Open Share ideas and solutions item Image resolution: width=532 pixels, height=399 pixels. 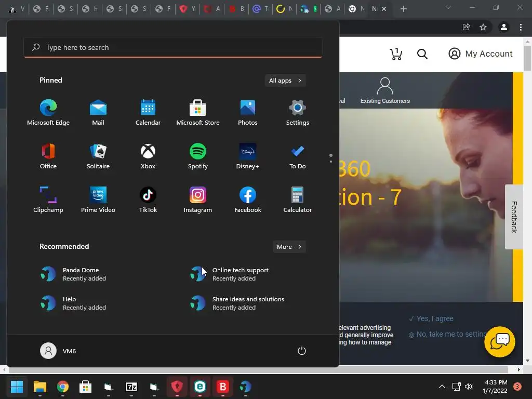tap(237, 303)
